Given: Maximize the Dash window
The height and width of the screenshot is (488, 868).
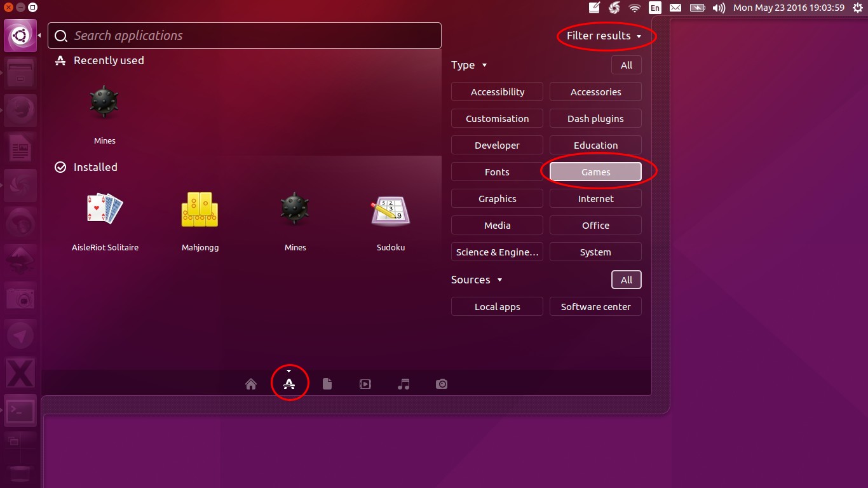Looking at the screenshot, I should 32,8.
